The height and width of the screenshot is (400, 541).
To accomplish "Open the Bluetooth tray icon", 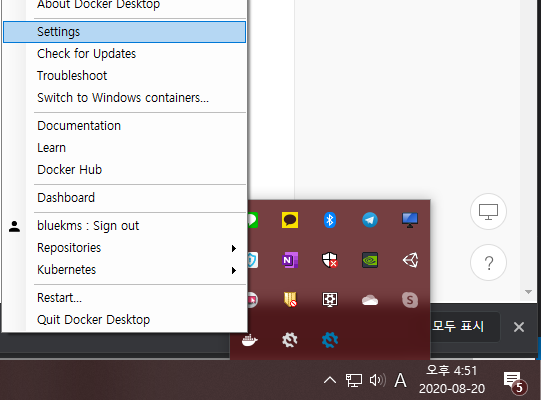I will point(330,220).
